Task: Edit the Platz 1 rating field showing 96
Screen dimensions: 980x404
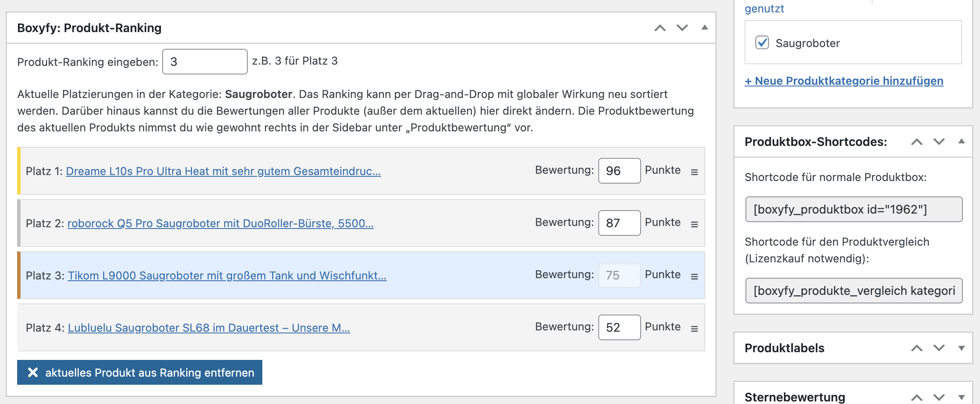Action: (619, 171)
